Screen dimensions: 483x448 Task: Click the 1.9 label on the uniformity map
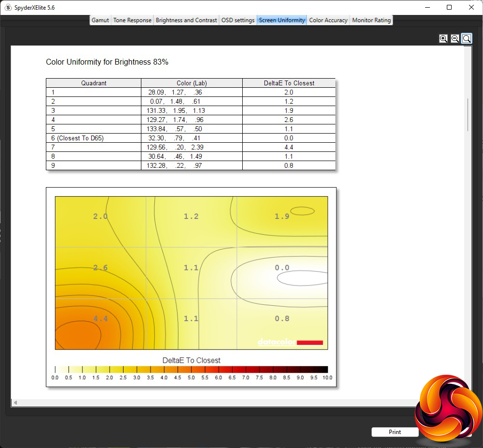(x=282, y=217)
